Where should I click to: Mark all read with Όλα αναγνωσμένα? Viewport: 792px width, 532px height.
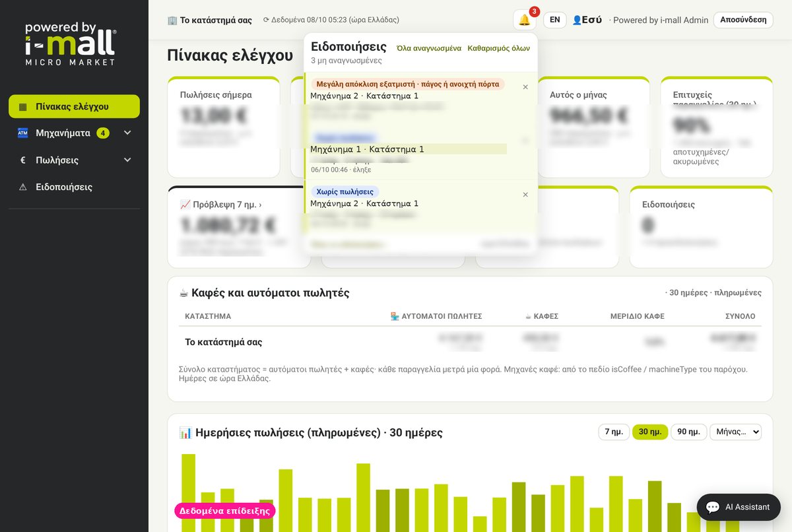click(x=429, y=48)
